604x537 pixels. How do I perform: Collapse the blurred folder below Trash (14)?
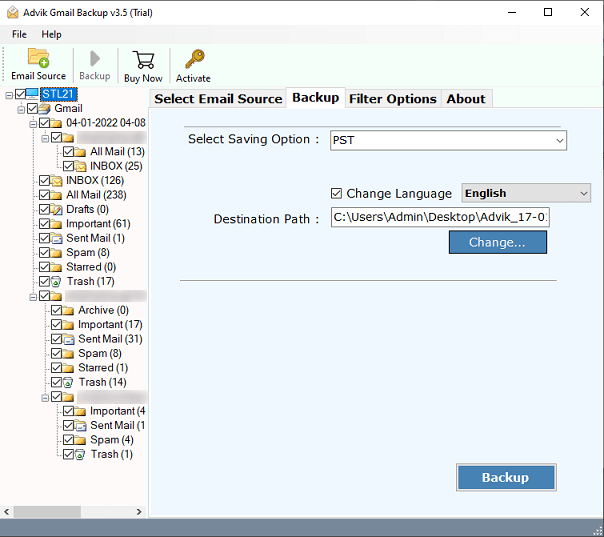pos(45,397)
